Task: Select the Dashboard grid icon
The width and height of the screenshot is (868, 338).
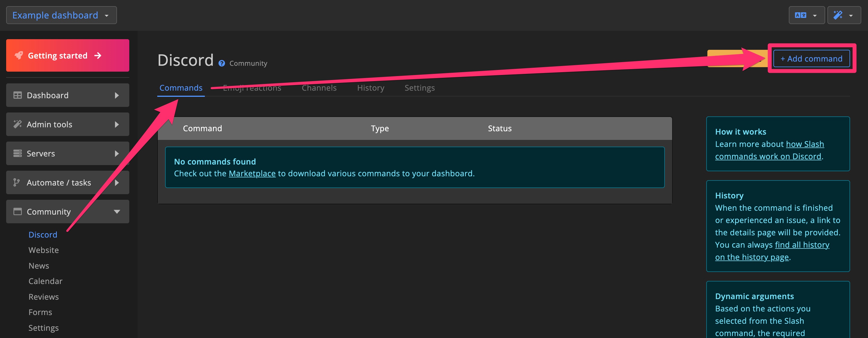Action: pyautogui.click(x=18, y=95)
